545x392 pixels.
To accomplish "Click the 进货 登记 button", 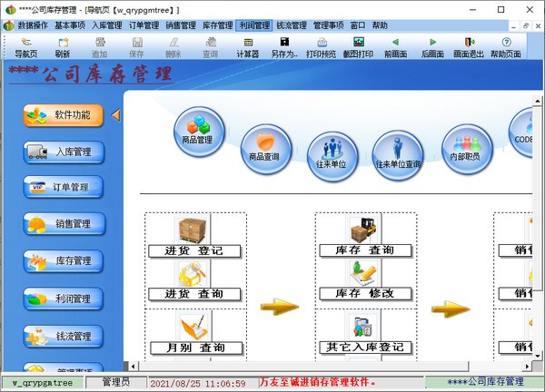I will coord(194,240).
